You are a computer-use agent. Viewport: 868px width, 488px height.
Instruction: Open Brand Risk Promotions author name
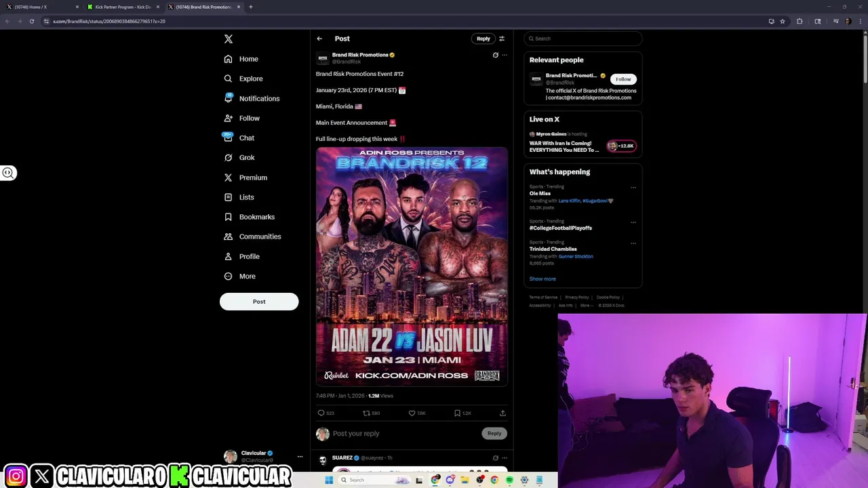[360, 55]
